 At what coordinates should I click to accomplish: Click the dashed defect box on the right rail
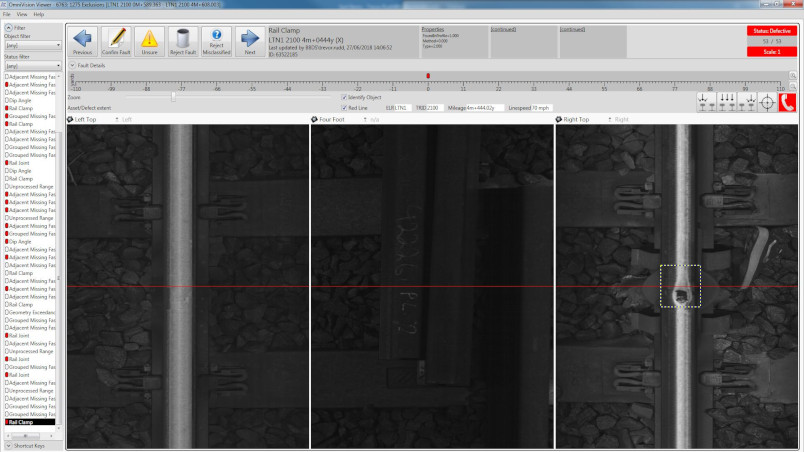click(680, 286)
